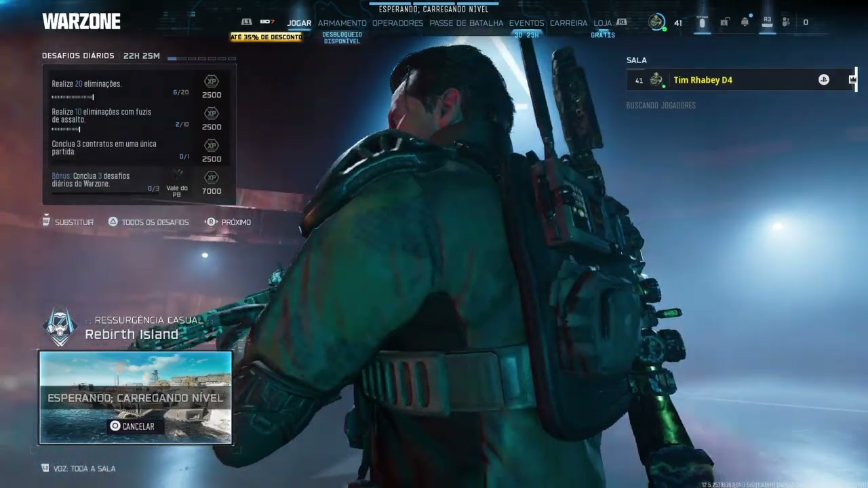Switch to the Jogar tab
The width and height of the screenshot is (868, 488).
[x=299, y=23]
